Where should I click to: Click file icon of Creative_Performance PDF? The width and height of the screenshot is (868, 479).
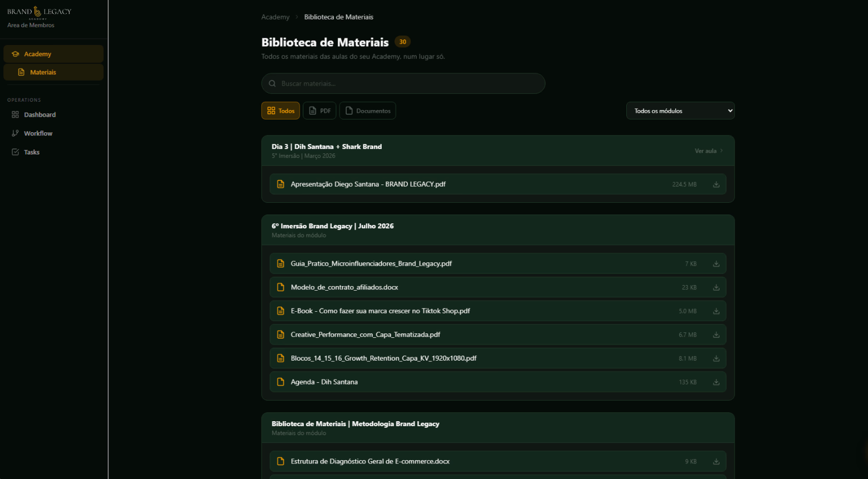281,335
